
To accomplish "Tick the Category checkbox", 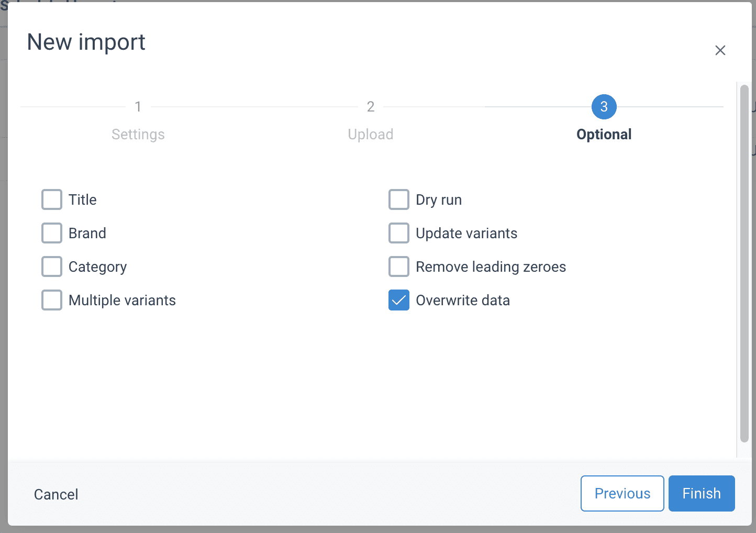I will click(52, 266).
